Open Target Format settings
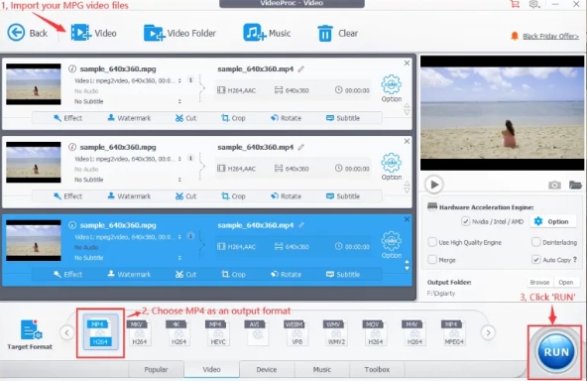Viewport: 588px width, 381px height. click(x=30, y=334)
